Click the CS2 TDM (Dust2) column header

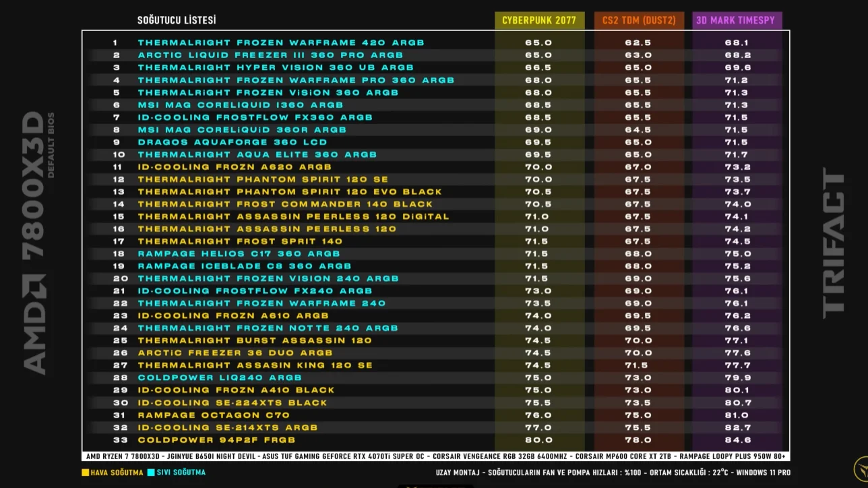point(639,20)
